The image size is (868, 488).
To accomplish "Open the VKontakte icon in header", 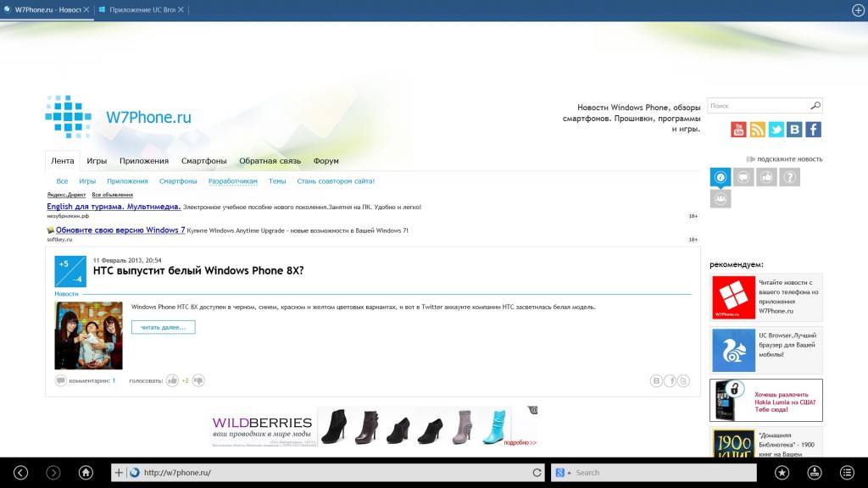I will [x=794, y=130].
